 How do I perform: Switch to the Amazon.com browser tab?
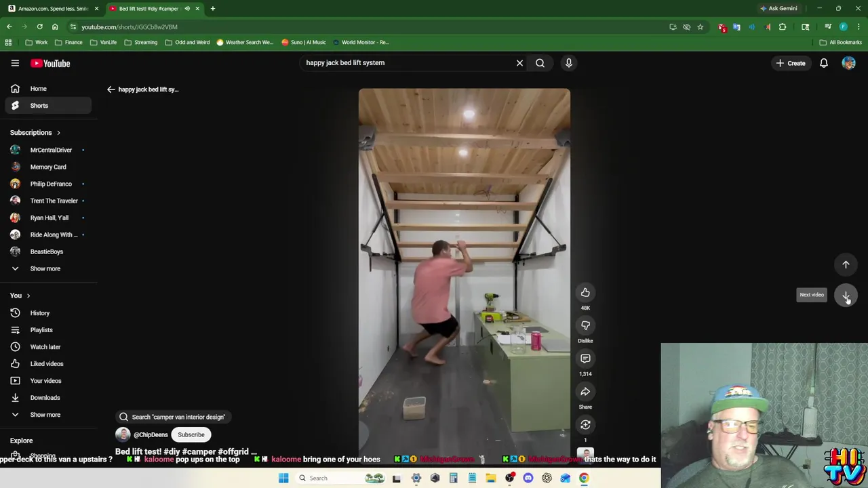pos(53,8)
